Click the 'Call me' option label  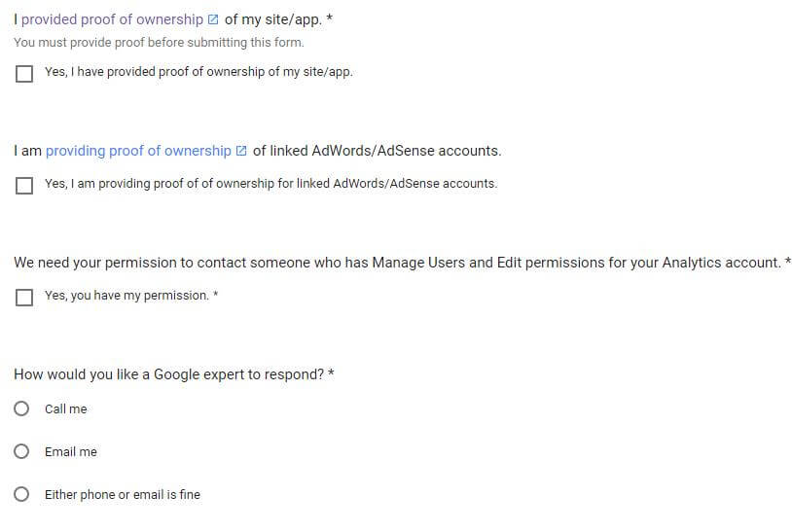(65, 408)
